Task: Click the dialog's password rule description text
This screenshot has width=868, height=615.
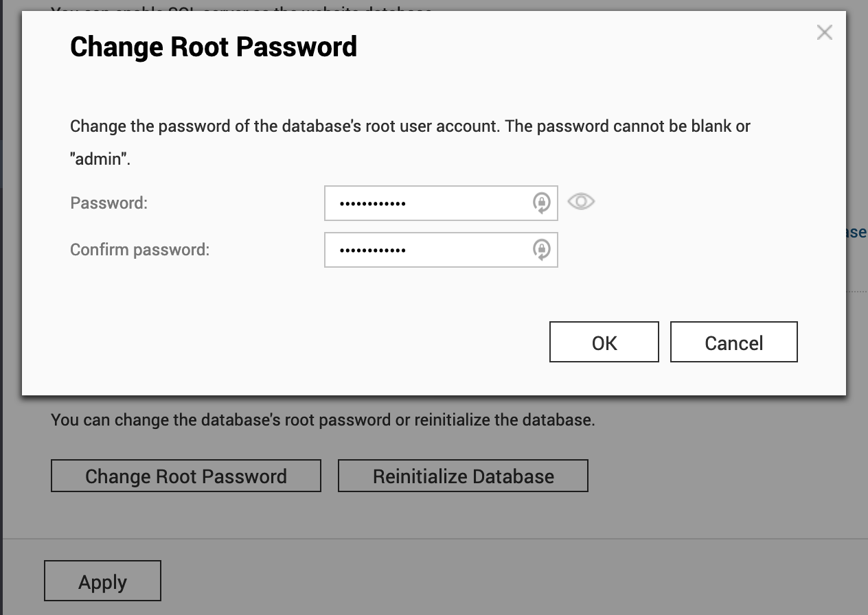Action: tap(410, 127)
